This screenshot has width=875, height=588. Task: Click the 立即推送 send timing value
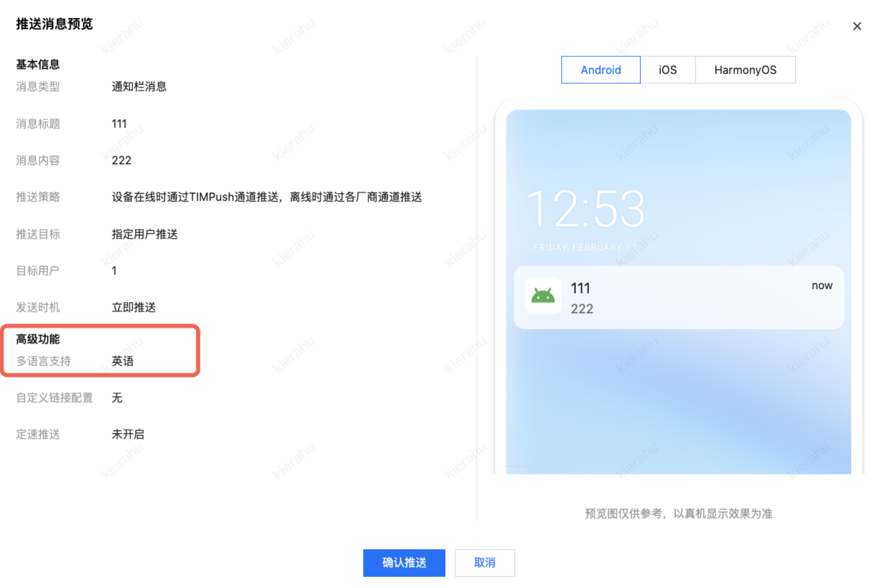pyautogui.click(x=134, y=307)
